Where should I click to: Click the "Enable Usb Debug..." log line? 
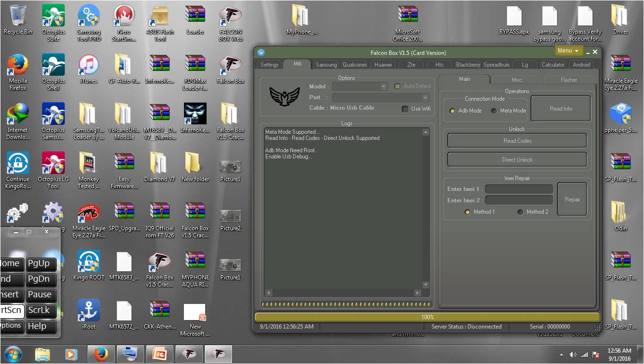288,156
